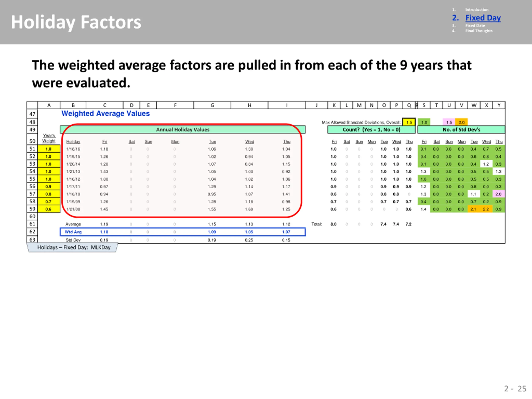This screenshot has height=399, width=532.
Task: Select column H header
Action: (250, 105)
